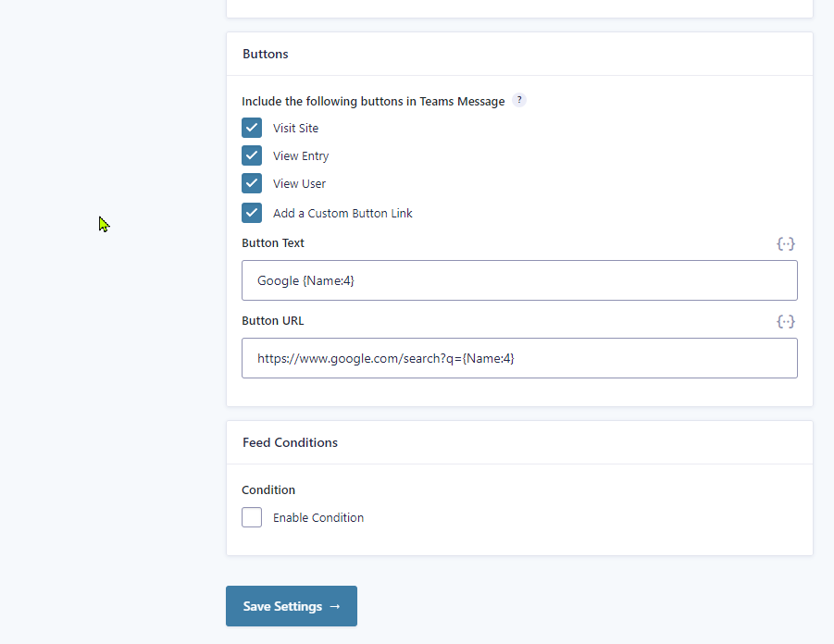Click the question mark help icon
834x644 pixels.
point(519,100)
